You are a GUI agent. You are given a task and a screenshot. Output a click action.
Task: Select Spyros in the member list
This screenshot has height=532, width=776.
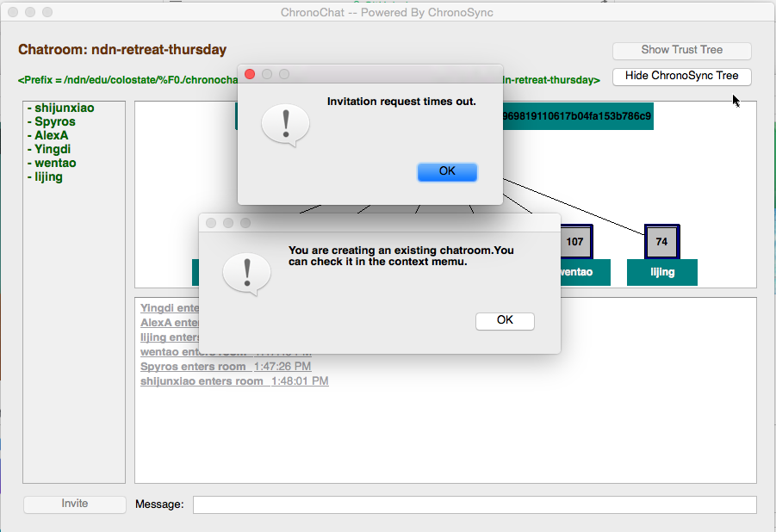tap(55, 122)
